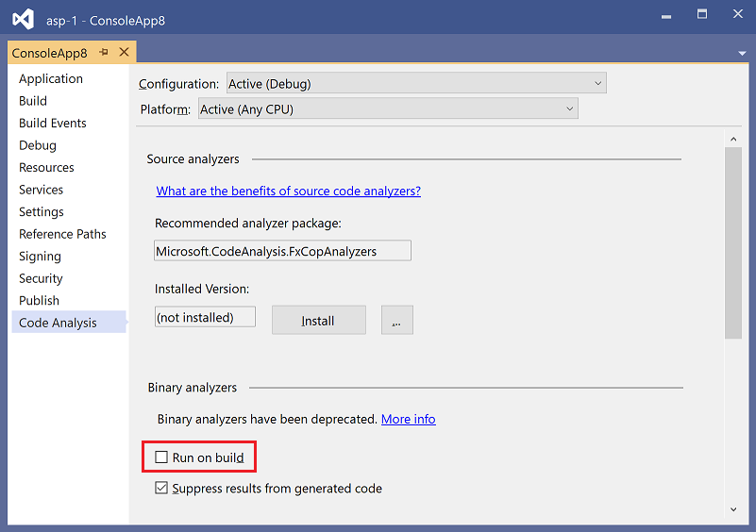
Task: Click the Install analyzer button
Action: 318,321
